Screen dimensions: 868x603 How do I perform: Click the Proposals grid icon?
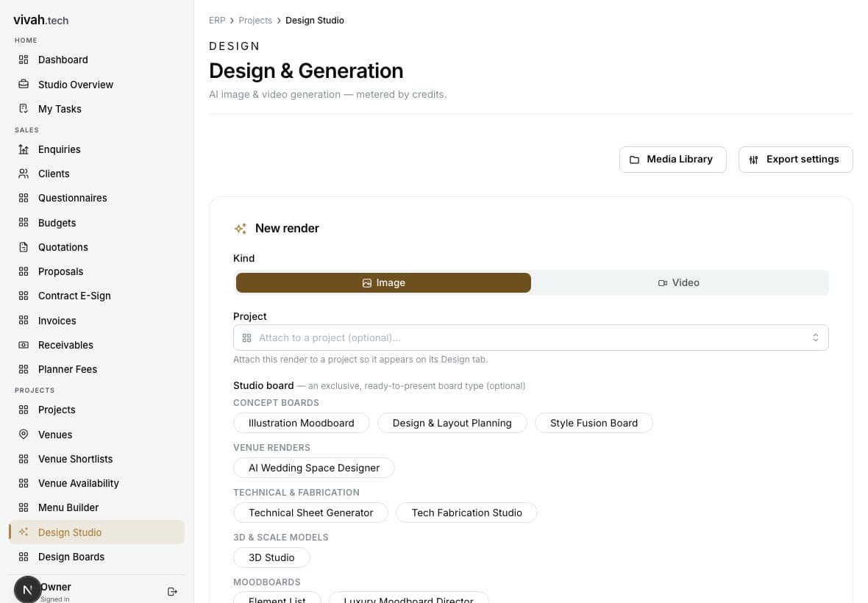[24, 271]
